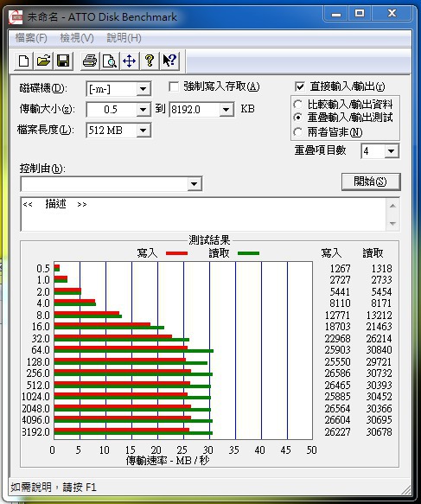Open the 說明 menu
The height and width of the screenshot is (504, 421).
[x=124, y=38]
